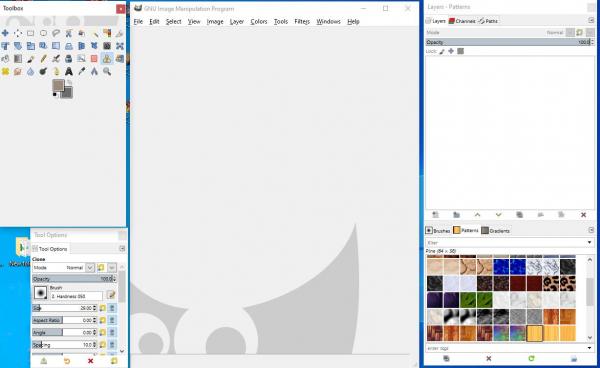Toggle lock pixels in Layers panel
The height and width of the screenshot is (368, 600).
[442, 51]
